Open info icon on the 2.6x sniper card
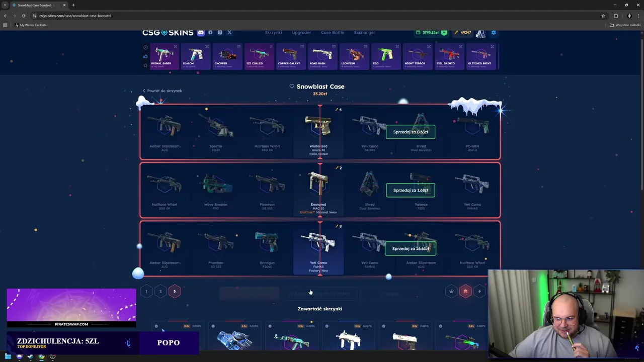 [x=440, y=326]
